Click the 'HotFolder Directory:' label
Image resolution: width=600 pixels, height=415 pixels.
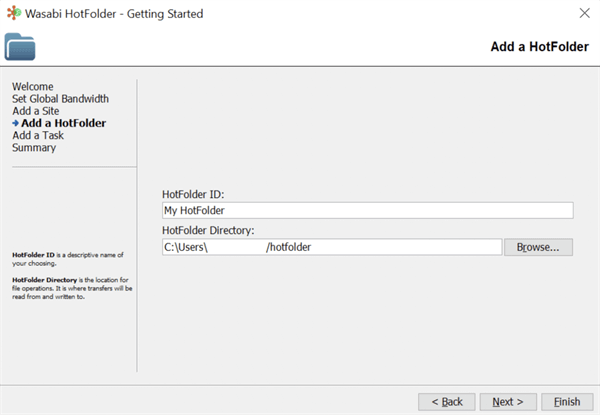click(x=208, y=230)
